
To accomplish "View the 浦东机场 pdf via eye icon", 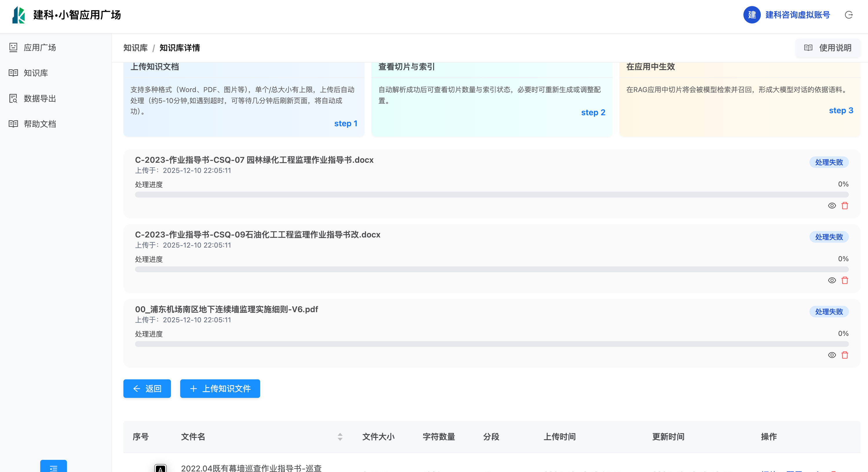I will pyautogui.click(x=831, y=355).
